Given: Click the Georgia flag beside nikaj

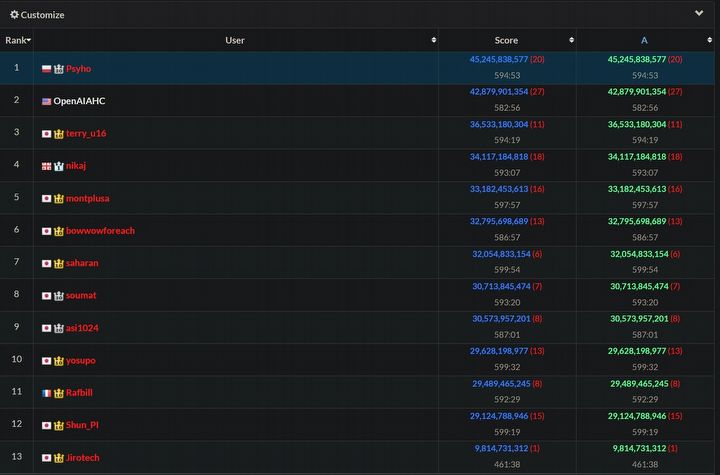Looking at the screenshot, I should point(46,166).
